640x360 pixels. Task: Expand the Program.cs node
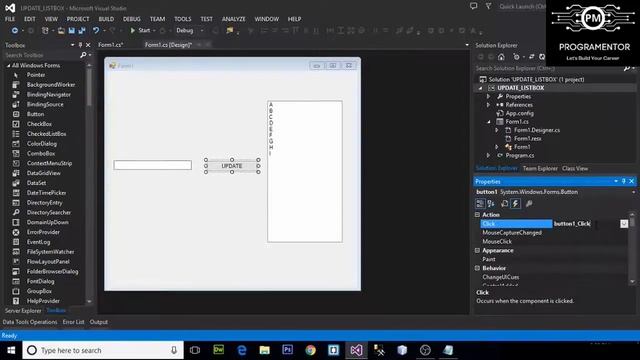pyautogui.click(x=489, y=156)
